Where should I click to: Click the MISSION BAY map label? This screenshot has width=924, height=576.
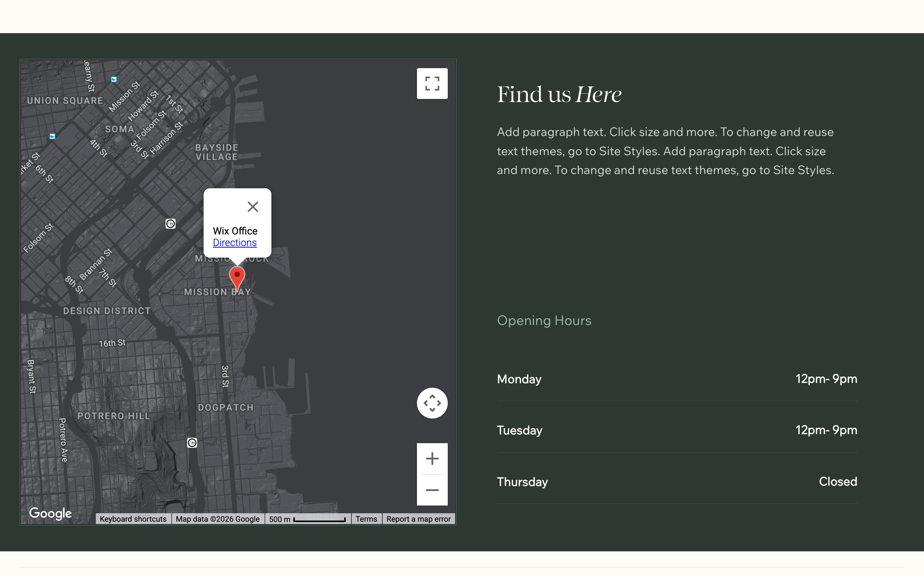tap(218, 292)
